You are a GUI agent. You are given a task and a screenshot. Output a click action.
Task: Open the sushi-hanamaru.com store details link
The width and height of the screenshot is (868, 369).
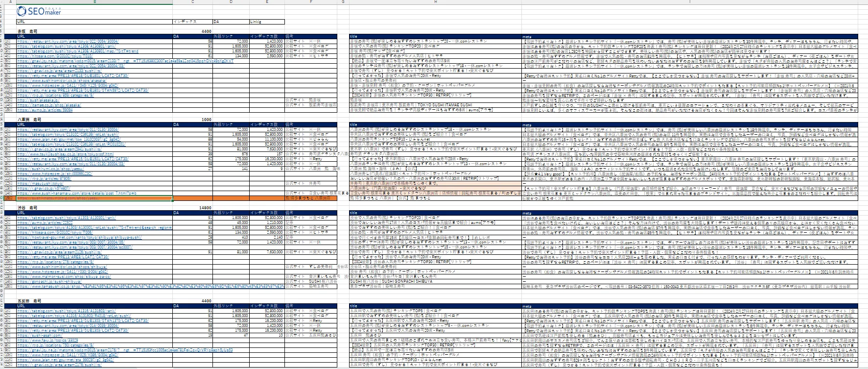point(77,193)
